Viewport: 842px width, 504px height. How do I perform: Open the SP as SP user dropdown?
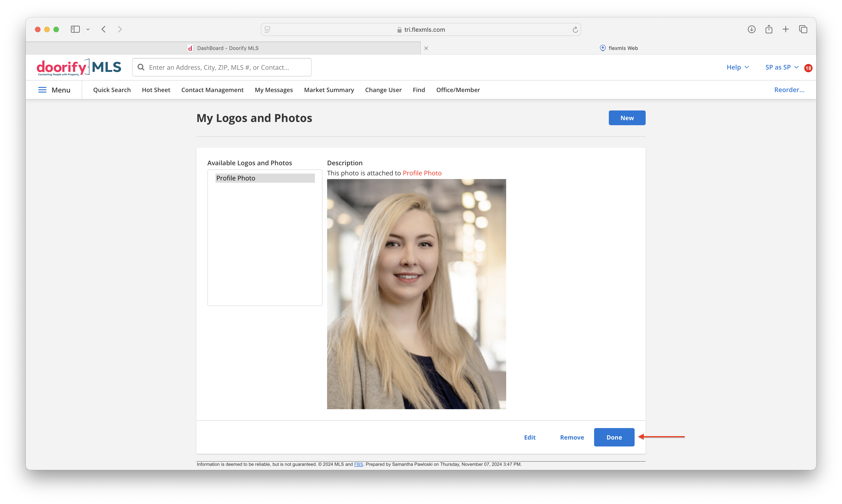[x=781, y=67]
